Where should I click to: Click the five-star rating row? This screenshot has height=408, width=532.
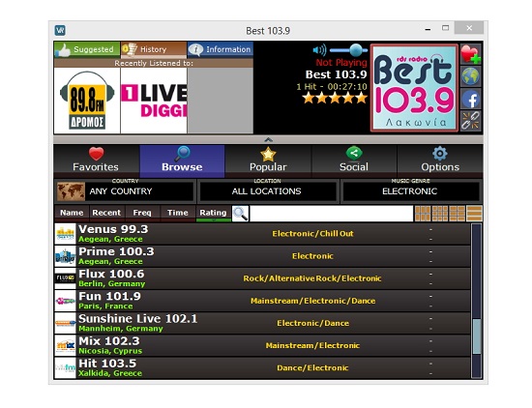tap(335, 99)
